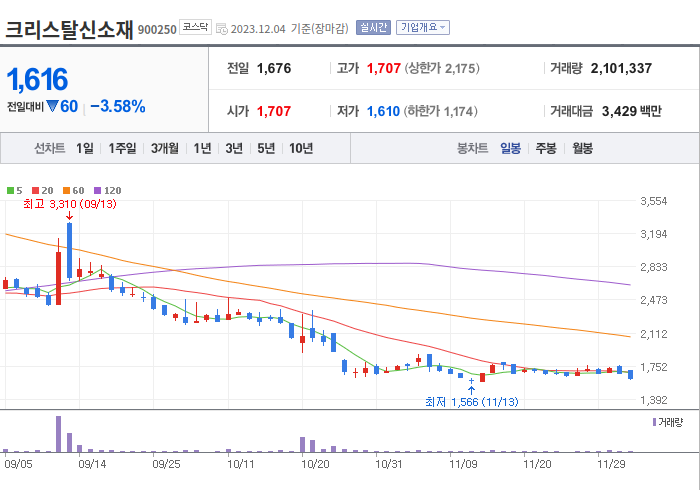Click the 09/05 date axis label
The image size is (700, 490).
pyautogui.click(x=18, y=464)
